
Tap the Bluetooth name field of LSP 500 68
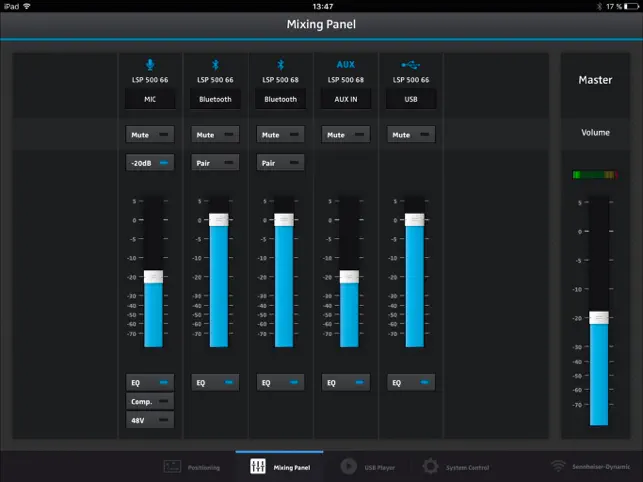[280, 99]
